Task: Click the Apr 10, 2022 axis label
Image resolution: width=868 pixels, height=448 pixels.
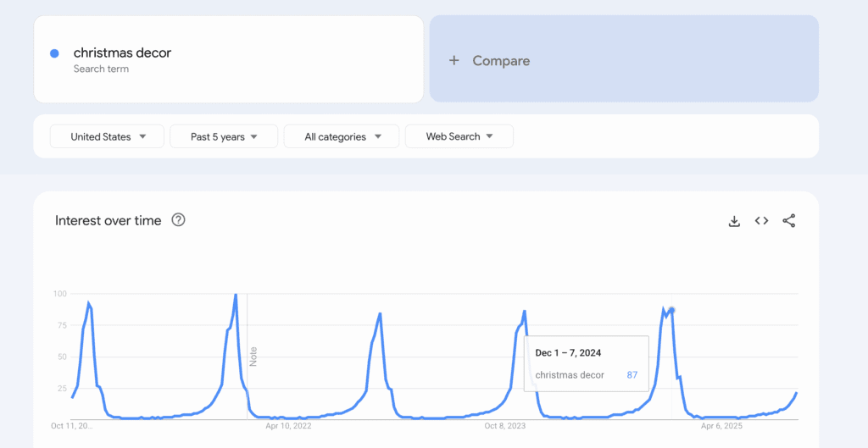Action: [x=288, y=426]
